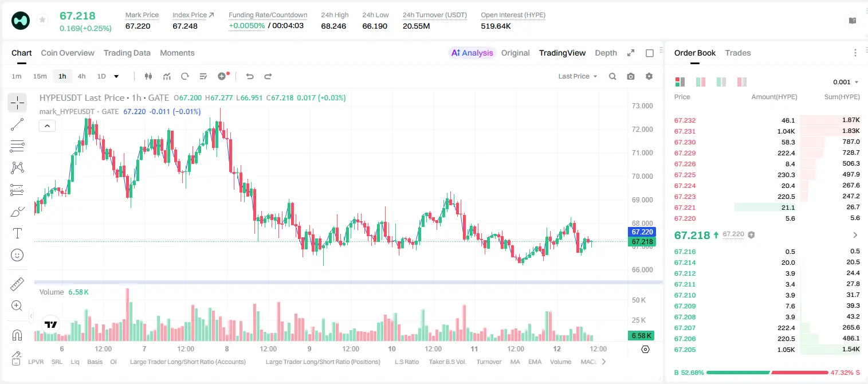Take a chart snapshot with camera icon
Screen dimensions: 868x384
[631, 76]
